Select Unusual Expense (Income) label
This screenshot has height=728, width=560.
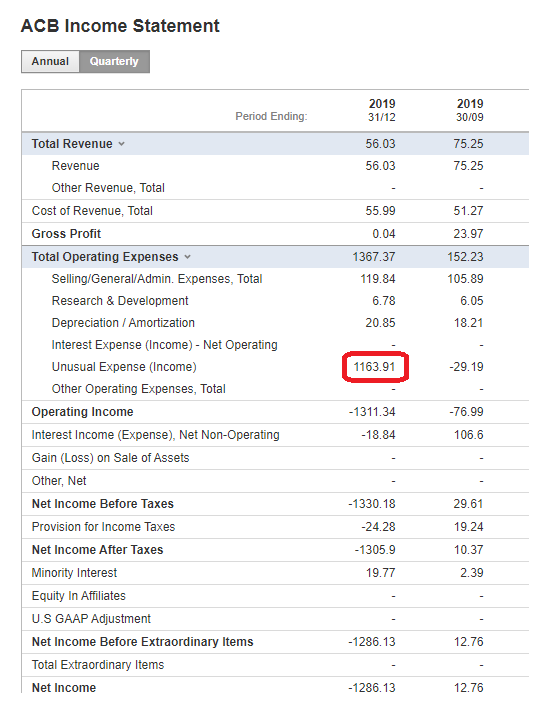[124, 367]
